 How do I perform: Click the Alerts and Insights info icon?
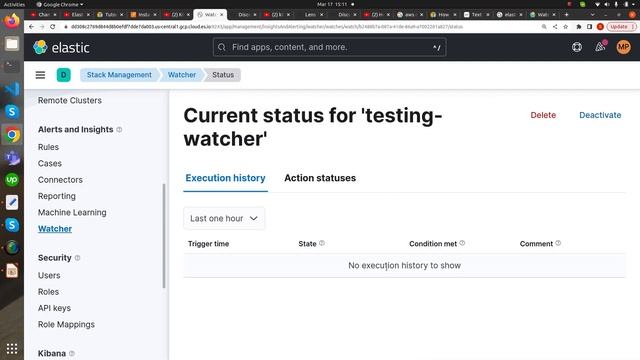coord(119,129)
